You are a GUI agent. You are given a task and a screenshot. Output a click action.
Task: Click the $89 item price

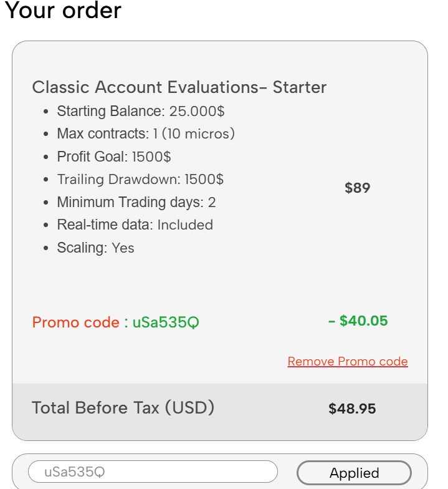[357, 188]
